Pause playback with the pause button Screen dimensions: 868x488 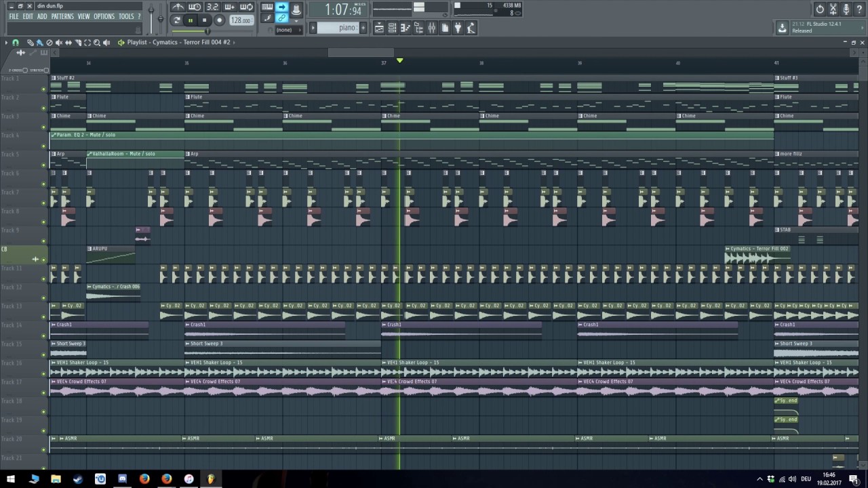pyautogui.click(x=191, y=20)
